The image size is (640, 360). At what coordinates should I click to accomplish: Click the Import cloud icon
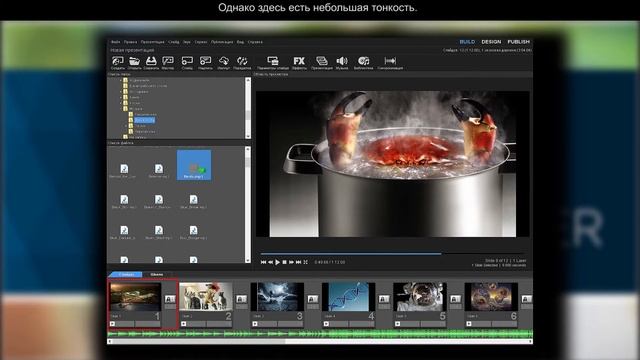click(x=224, y=61)
